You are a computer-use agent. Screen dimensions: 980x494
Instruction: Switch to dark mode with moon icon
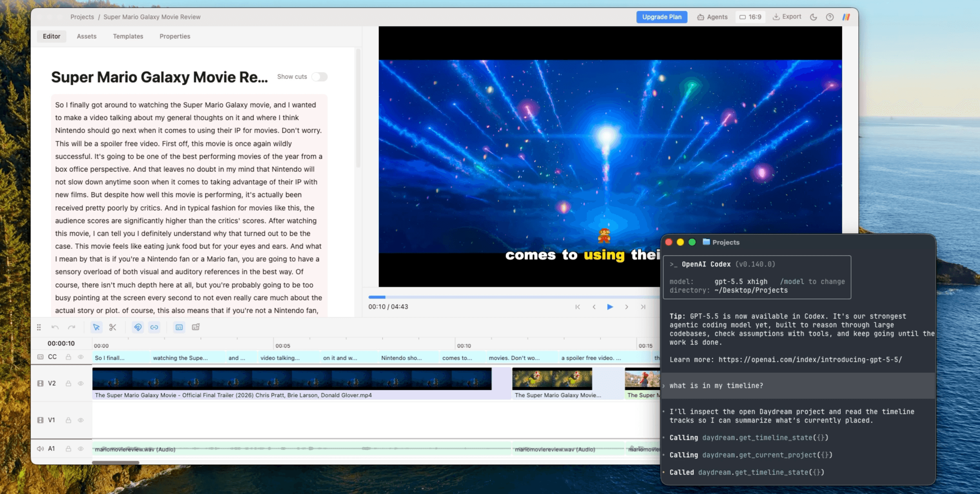813,17
